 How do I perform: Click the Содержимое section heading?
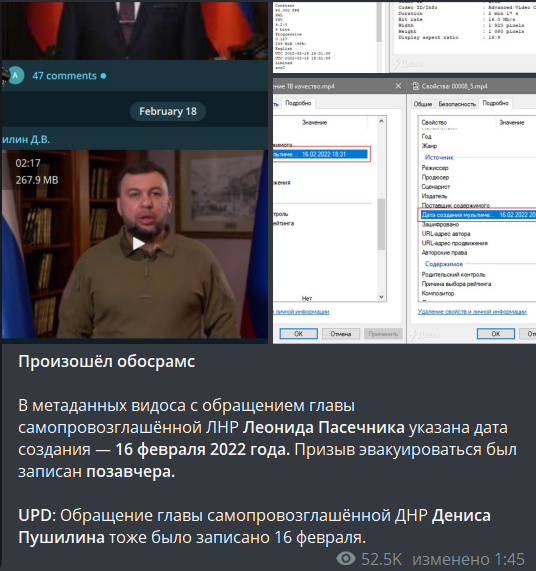pyautogui.click(x=444, y=264)
